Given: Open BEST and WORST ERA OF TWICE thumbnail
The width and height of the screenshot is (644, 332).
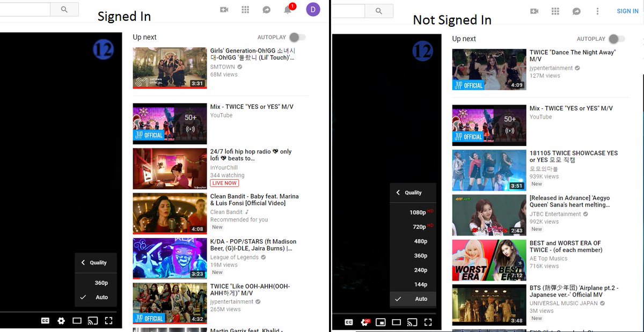Looking at the screenshot, I should pyautogui.click(x=489, y=260).
